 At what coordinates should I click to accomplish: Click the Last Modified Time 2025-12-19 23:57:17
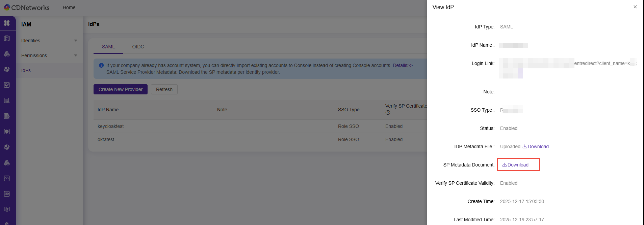click(x=522, y=220)
